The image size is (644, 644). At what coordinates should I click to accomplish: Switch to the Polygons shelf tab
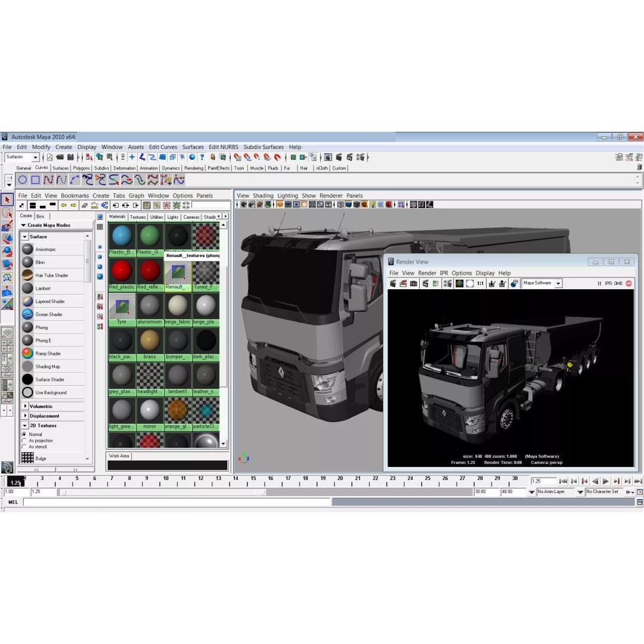coord(81,168)
